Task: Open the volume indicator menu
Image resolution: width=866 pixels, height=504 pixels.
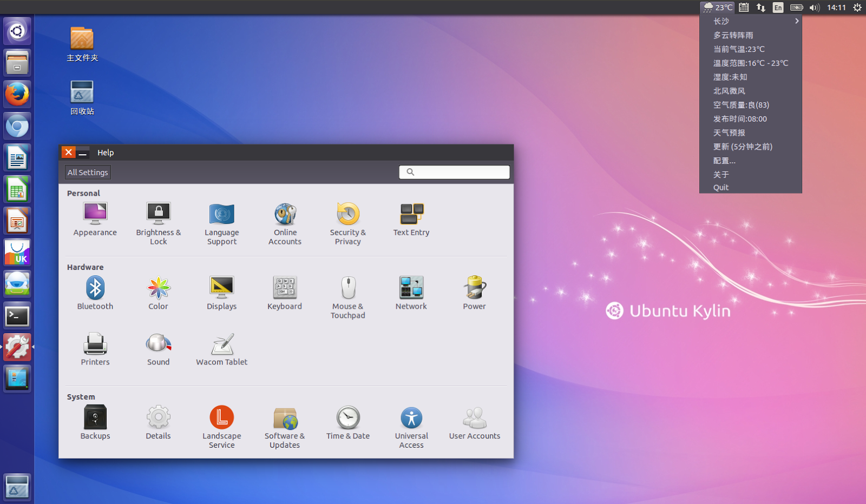Action: [x=815, y=8]
